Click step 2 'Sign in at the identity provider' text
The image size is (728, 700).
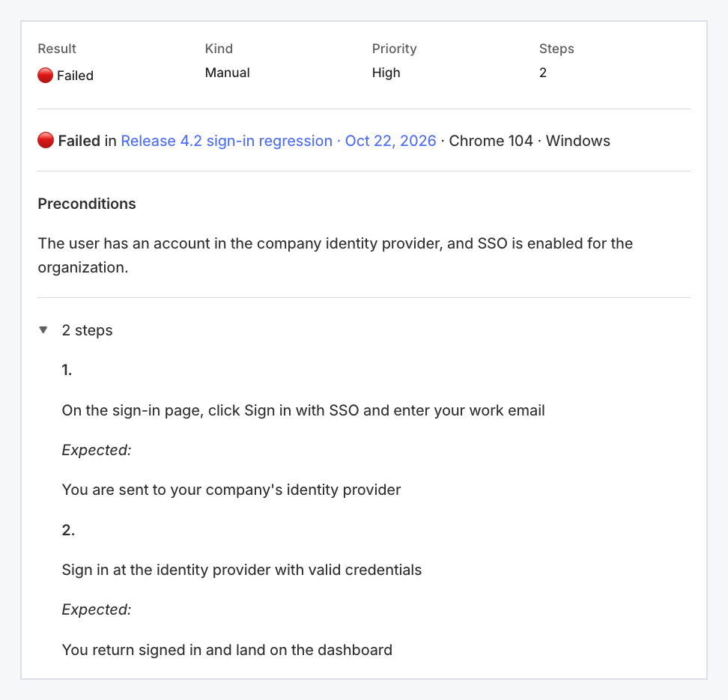[241, 570]
